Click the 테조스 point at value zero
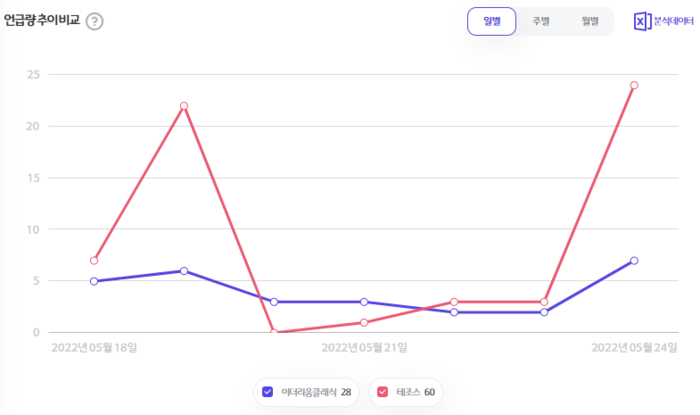Viewport: 700px width, 415px height. [x=274, y=332]
